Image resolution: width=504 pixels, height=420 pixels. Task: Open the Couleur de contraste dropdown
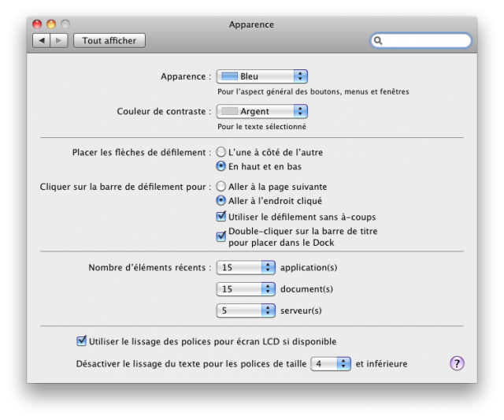point(262,111)
